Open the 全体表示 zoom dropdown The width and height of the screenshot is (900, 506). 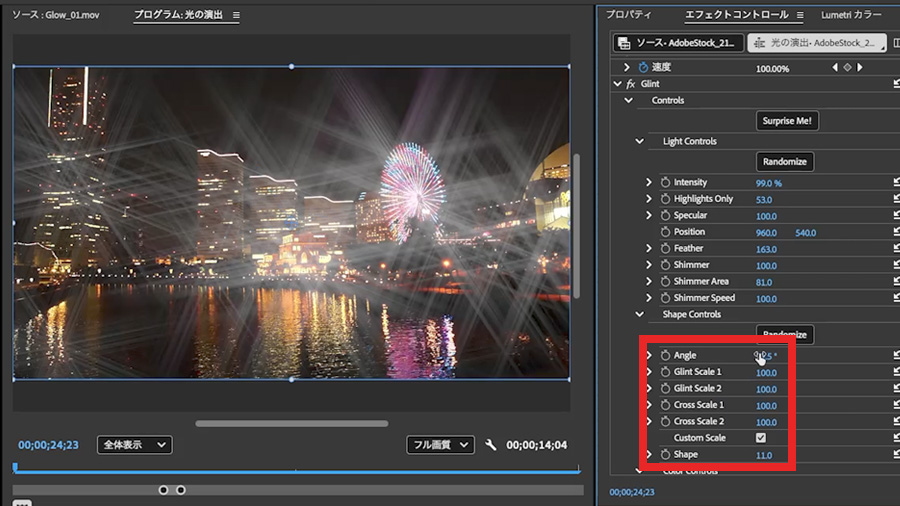[x=134, y=445]
